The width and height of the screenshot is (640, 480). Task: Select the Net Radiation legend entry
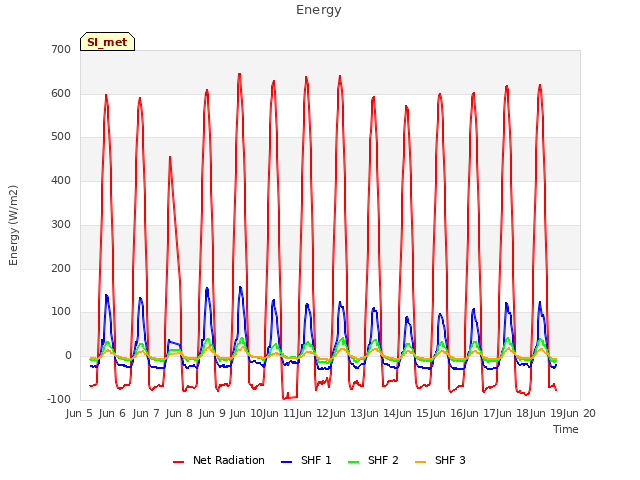[x=219, y=460]
